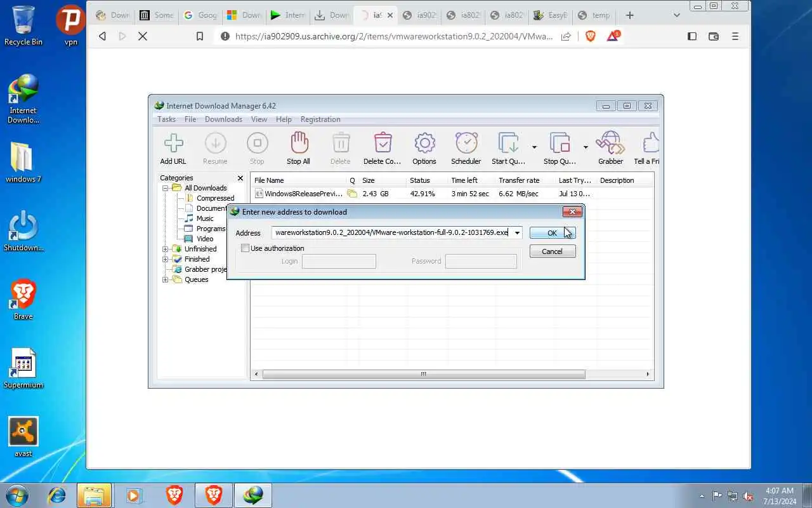
Task: Select the Compressed category
Action: pyautogui.click(x=215, y=198)
